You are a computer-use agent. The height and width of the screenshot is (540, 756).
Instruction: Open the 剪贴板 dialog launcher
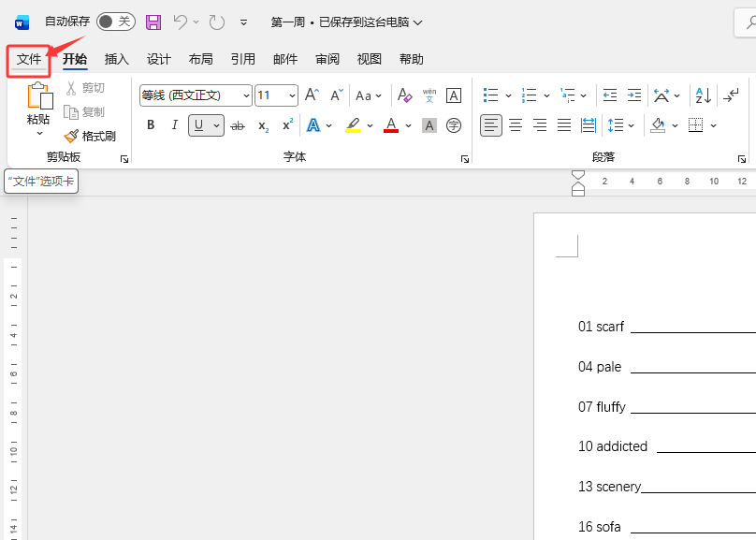pos(124,159)
